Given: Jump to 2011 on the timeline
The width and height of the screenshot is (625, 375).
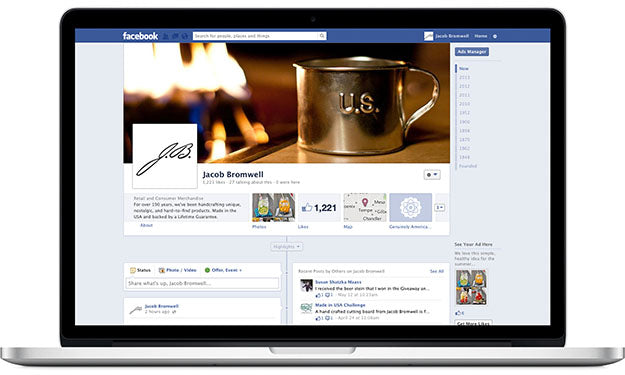Looking at the screenshot, I should (464, 95).
